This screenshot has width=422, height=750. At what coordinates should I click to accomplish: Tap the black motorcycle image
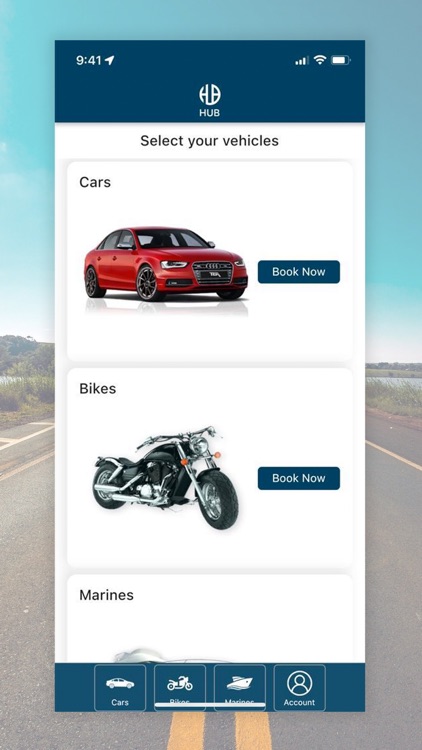point(166,477)
